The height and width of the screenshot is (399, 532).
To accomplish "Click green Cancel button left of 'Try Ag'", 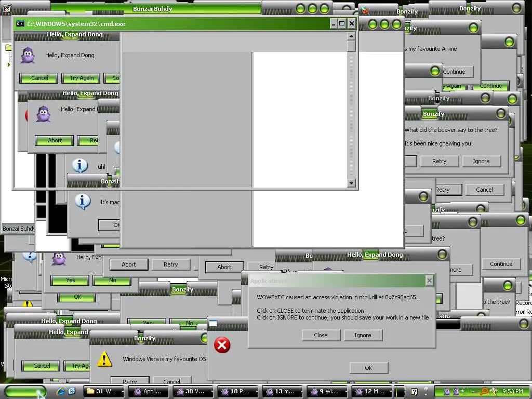I will (x=41, y=366).
